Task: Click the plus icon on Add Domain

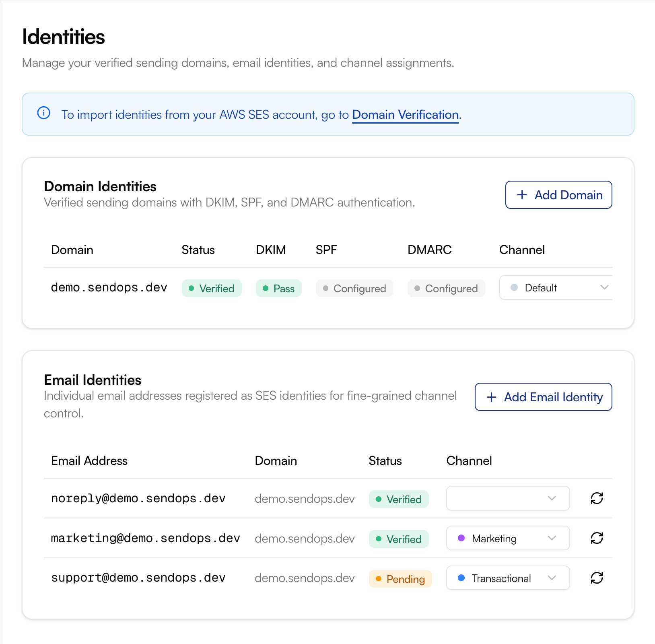Action: 522,195
